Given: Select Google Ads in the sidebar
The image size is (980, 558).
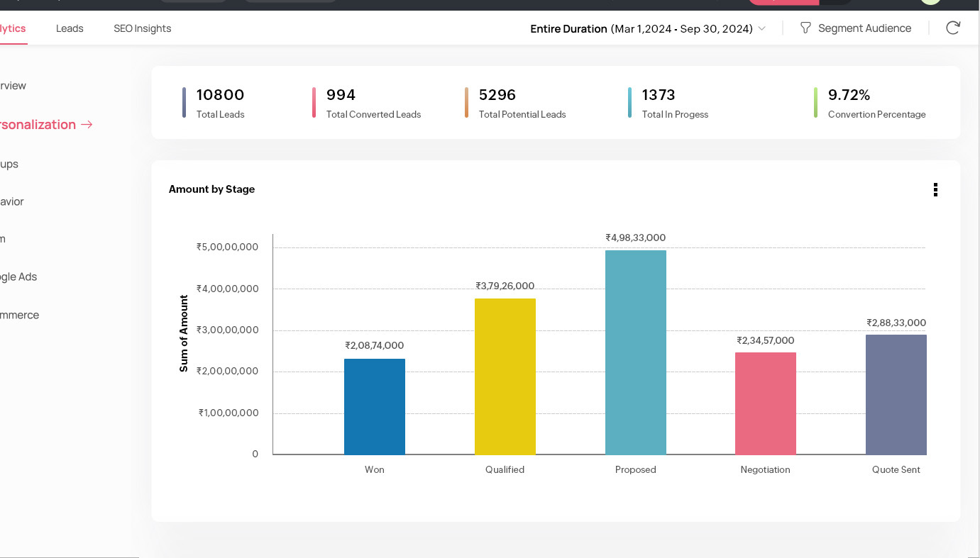Looking at the screenshot, I should (x=18, y=277).
